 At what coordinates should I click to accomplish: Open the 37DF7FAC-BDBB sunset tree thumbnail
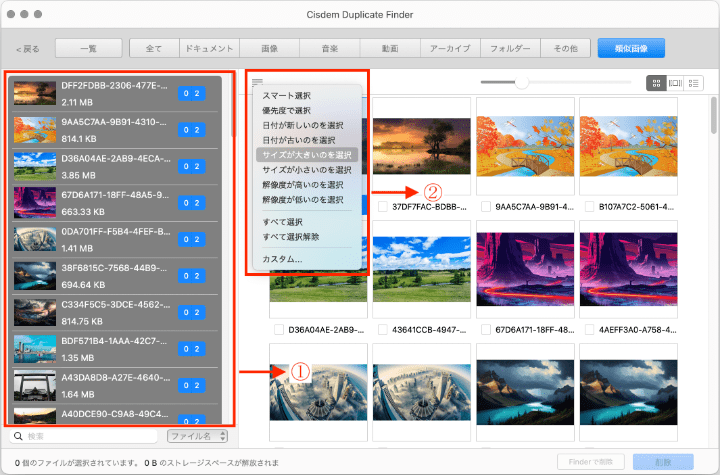pyautogui.click(x=422, y=146)
